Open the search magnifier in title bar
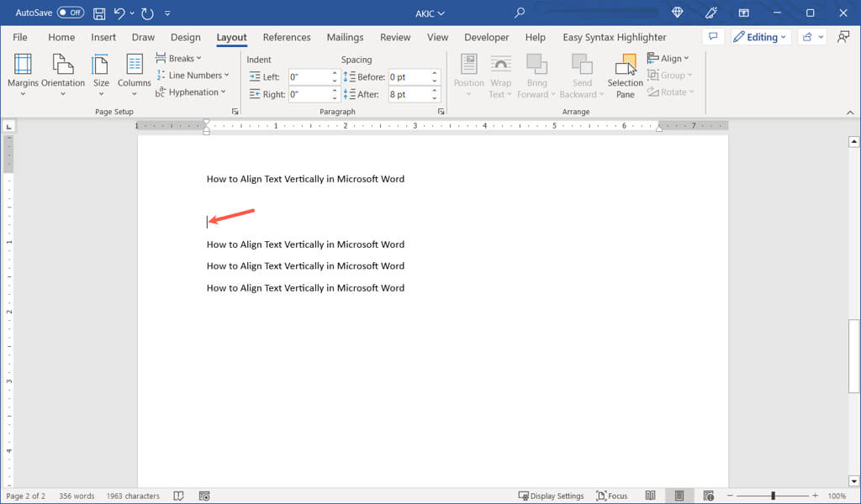 (x=520, y=13)
